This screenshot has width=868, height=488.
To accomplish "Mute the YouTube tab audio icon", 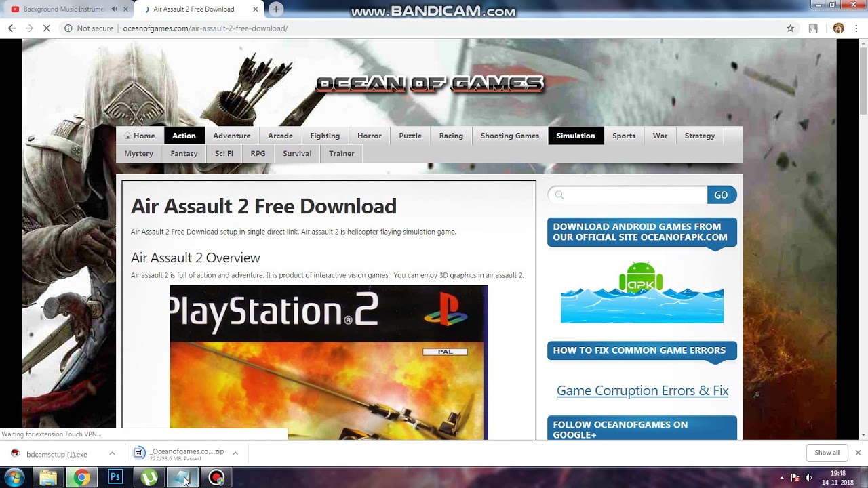I will pyautogui.click(x=114, y=9).
